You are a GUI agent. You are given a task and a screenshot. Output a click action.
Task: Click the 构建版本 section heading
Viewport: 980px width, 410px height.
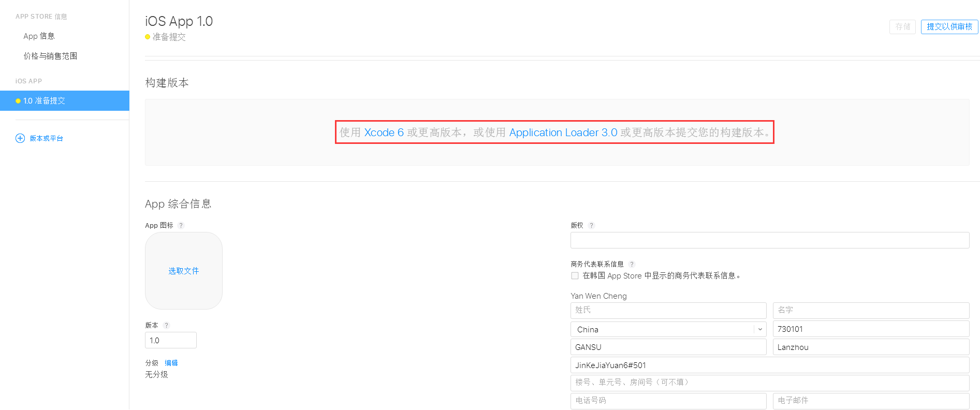(x=167, y=83)
